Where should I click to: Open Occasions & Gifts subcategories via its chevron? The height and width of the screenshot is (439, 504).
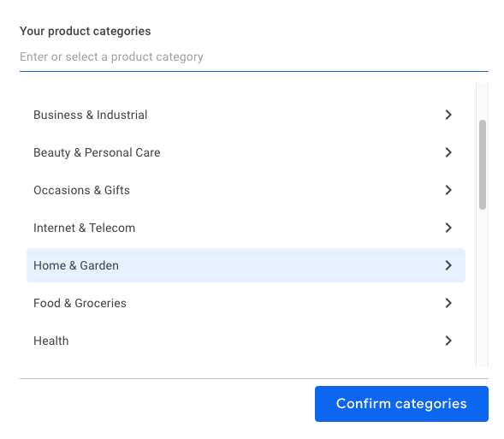point(448,190)
